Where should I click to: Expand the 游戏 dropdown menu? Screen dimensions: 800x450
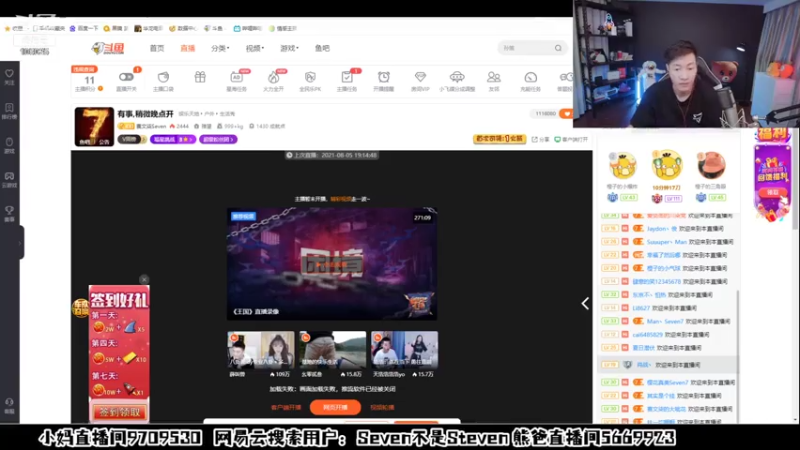pyautogui.click(x=289, y=48)
